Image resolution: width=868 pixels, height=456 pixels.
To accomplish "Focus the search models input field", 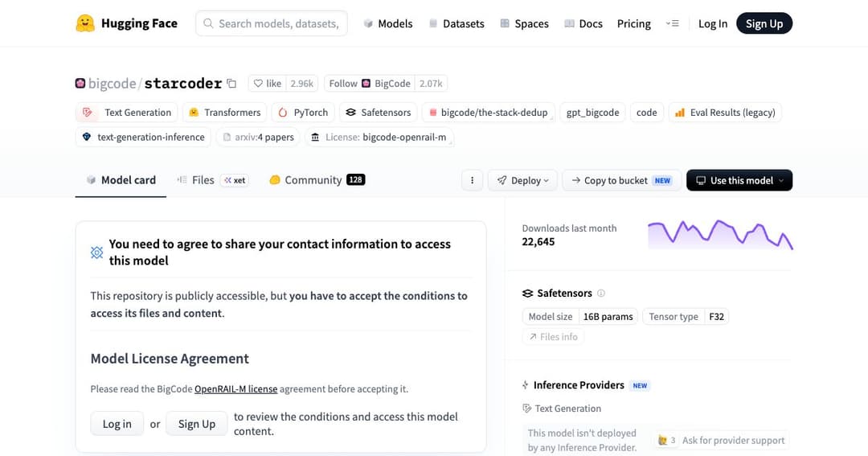I will click(x=272, y=23).
